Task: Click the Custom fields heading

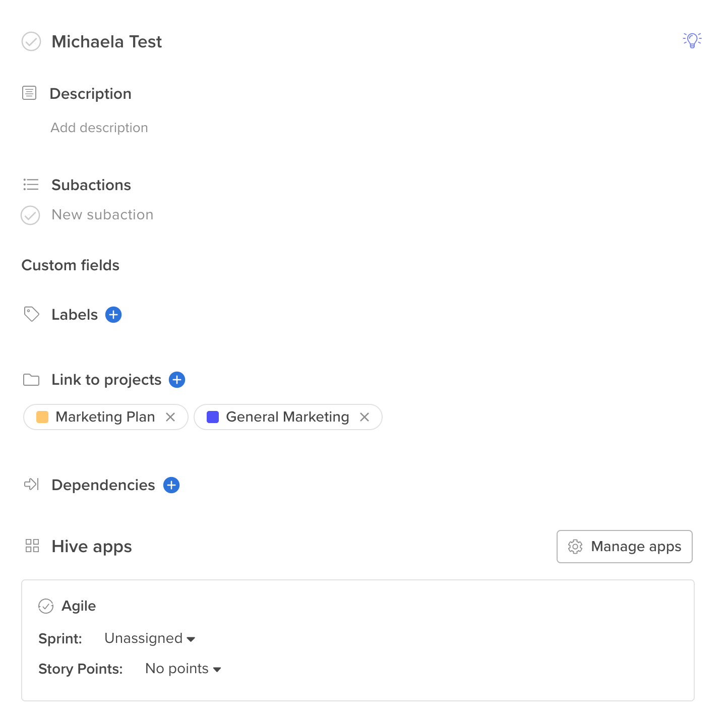Action: pos(71,265)
